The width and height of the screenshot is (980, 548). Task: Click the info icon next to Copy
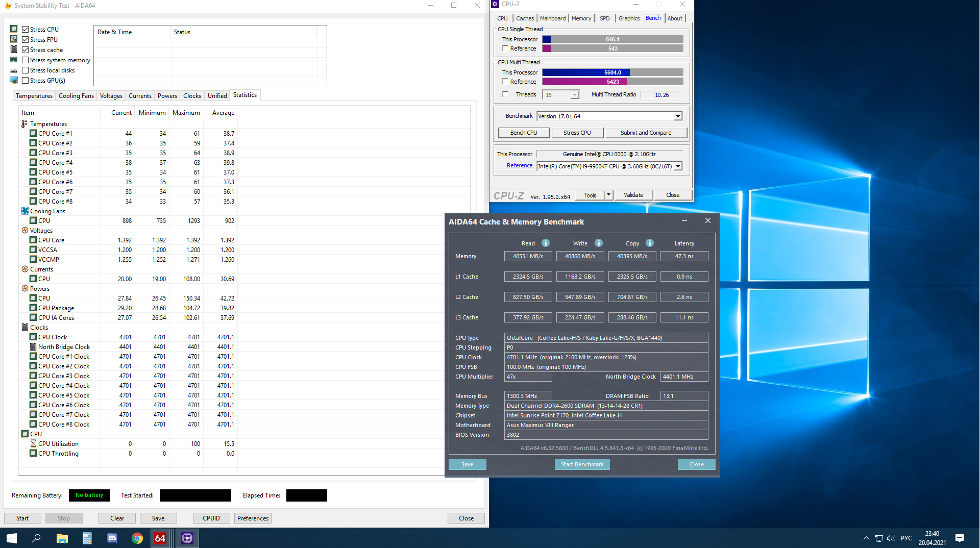pos(650,243)
